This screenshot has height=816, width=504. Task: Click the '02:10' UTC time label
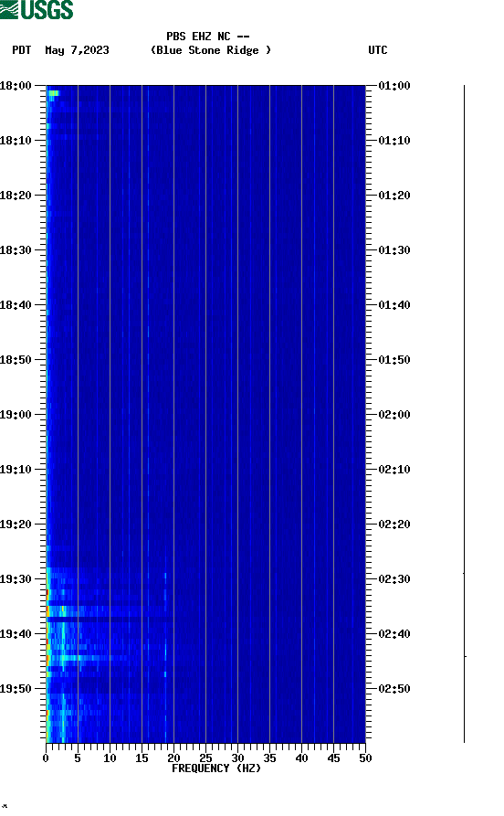394,470
